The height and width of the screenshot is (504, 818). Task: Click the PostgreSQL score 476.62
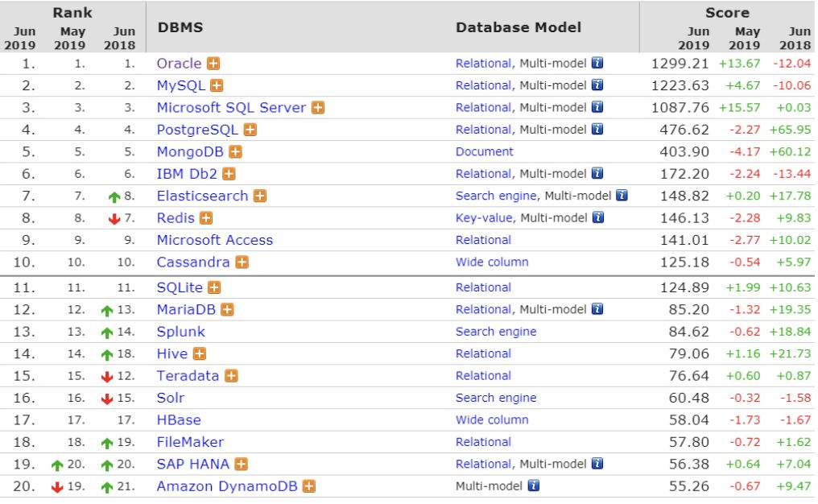pyautogui.click(x=684, y=130)
